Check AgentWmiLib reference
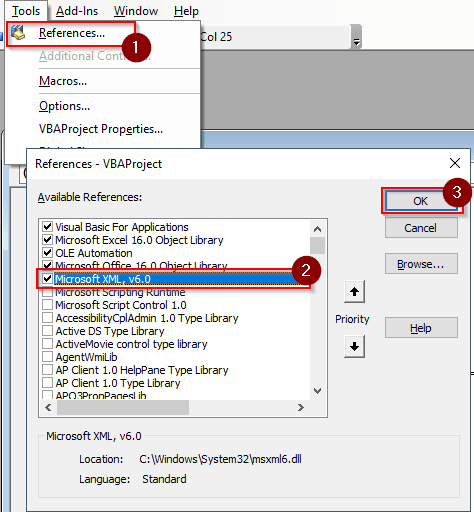This screenshot has height=512, width=474. click(47, 357)
